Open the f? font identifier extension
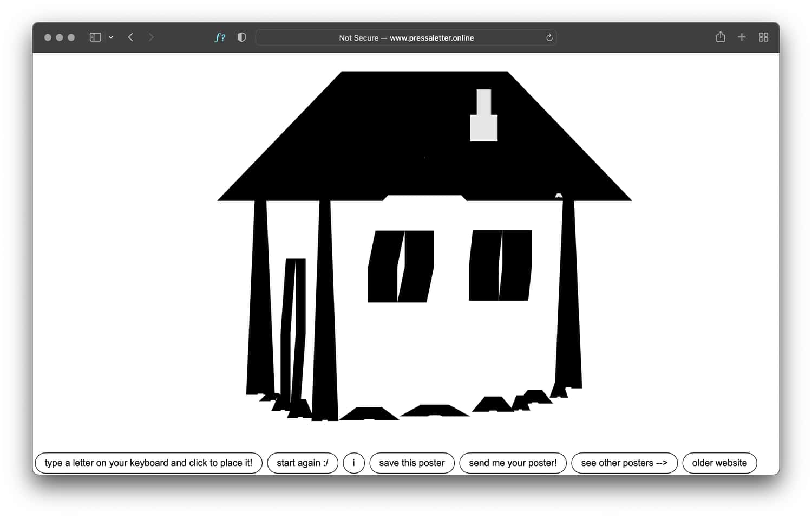Image resolution: width=812 pixels, height=518 pixels. (x=219, y=37)
